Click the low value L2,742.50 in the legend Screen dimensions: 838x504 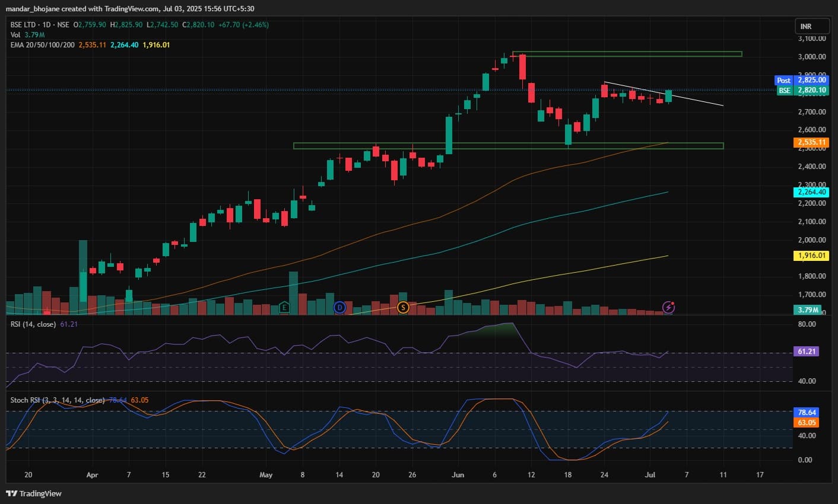(x=163, y=25)
